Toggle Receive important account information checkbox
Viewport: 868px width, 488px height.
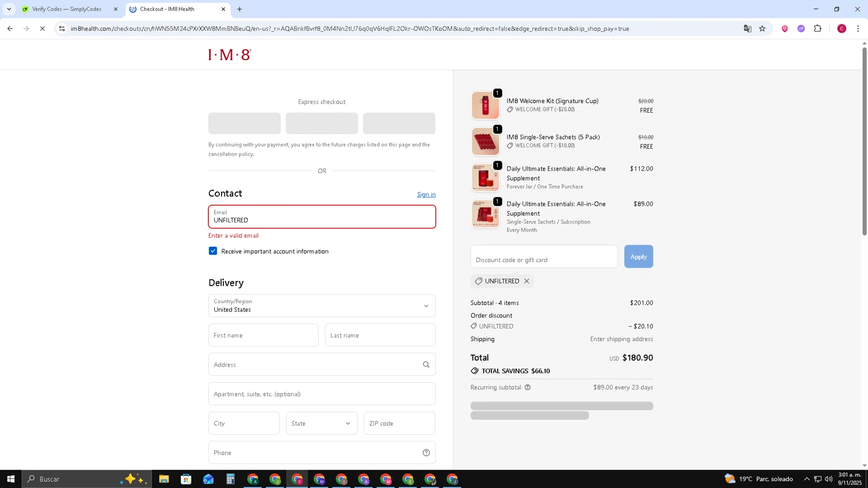(213, 251)
